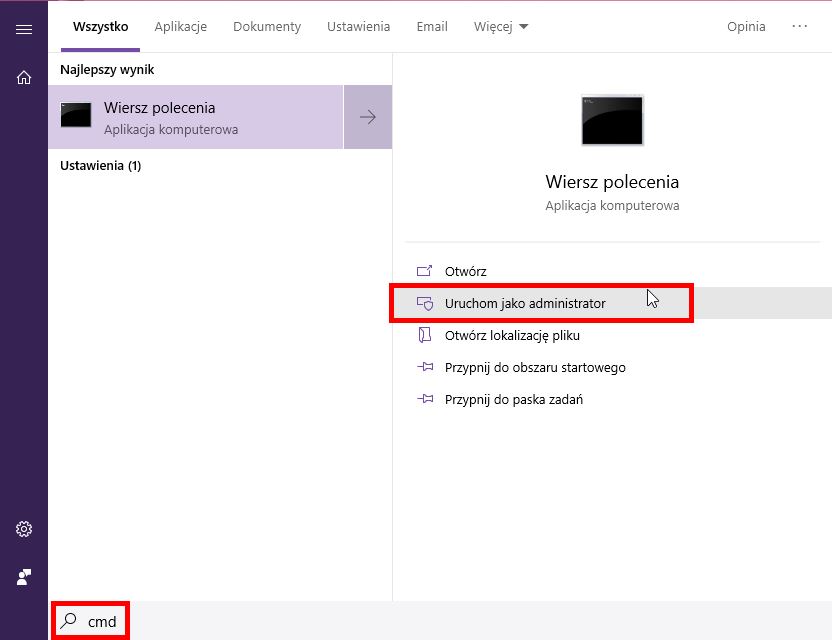Expand the arrow next to Wiersz polecenia result
Screen dimensions: 832x640
coord(368,117)
